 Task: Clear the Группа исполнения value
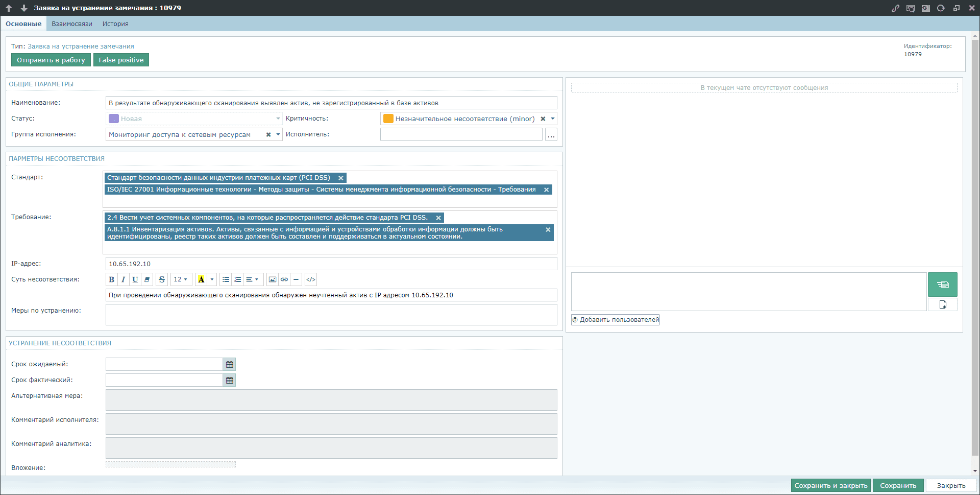click(268, 135)
